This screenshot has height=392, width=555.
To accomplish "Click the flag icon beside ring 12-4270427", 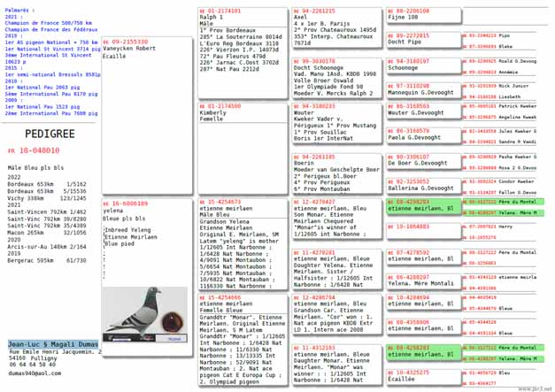I will click(x=297, y=202).
